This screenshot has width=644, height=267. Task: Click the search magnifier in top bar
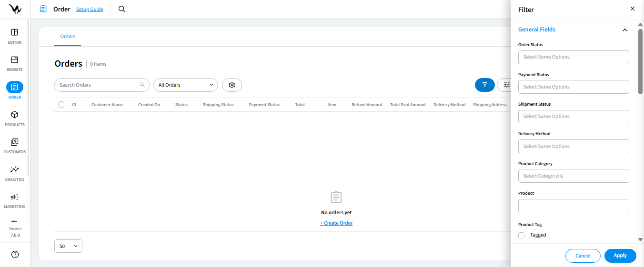(122, 9)
